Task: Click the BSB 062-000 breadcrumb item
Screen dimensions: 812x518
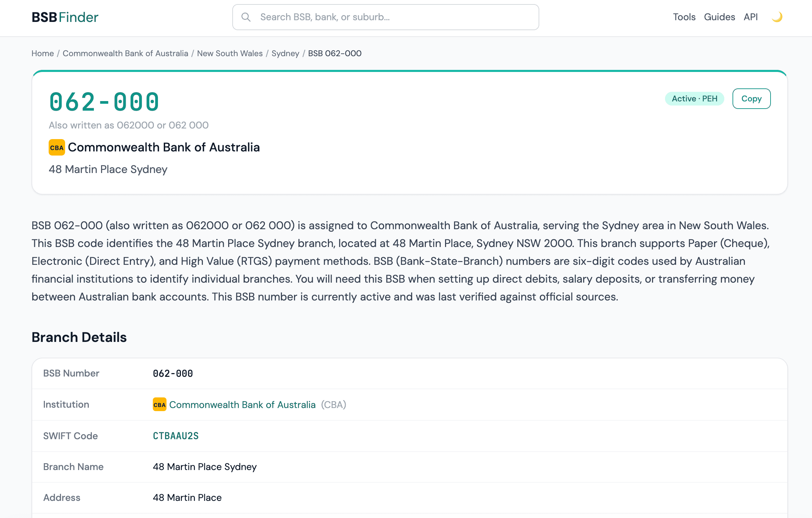Action: click(x=334, y=53)
